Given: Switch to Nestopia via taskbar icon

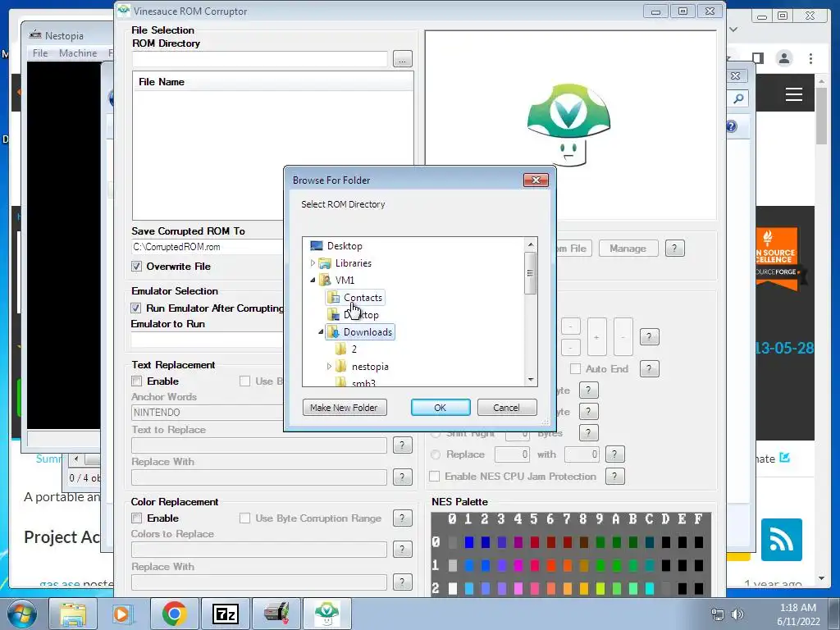Looking at the screenshot, I should (276, 614).
